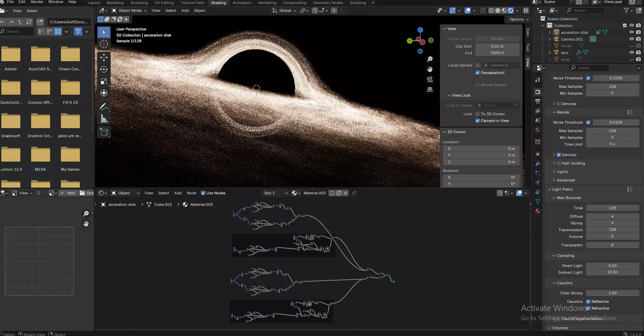This screenshot has width=644, height=336.
Task: Open the Render menu
Action: (37, 2)
